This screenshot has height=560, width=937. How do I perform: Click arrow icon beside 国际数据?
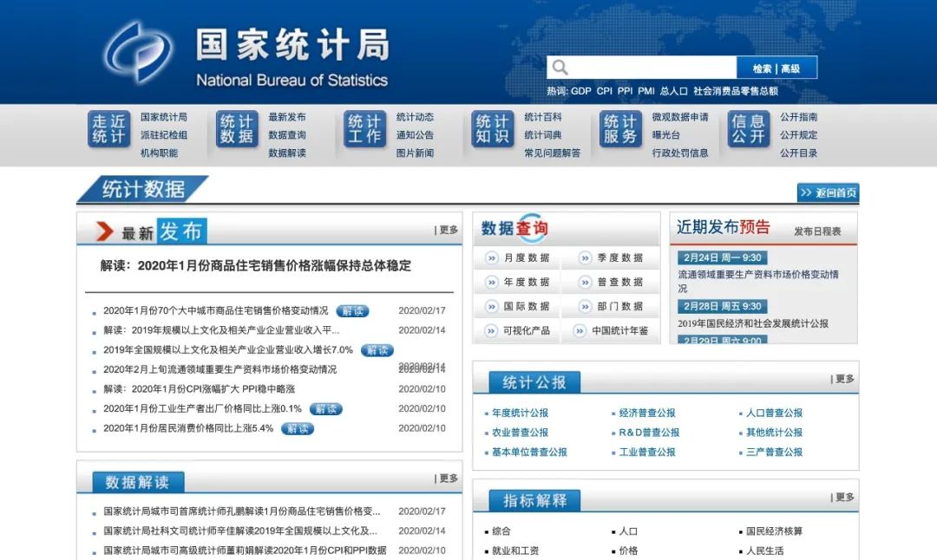pos(491,306)
